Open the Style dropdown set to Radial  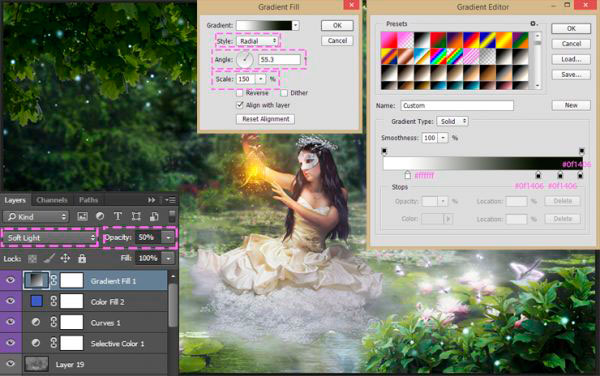258,41
